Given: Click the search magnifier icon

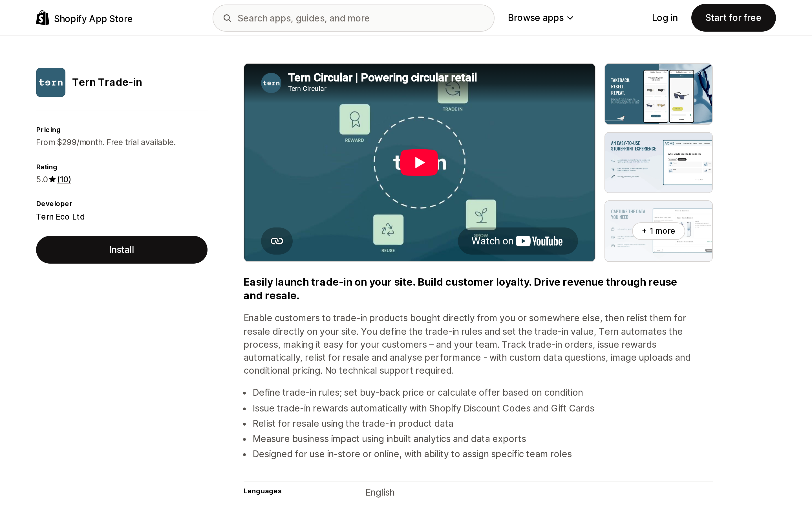Looking at the screenshot, I should [227, 18].
